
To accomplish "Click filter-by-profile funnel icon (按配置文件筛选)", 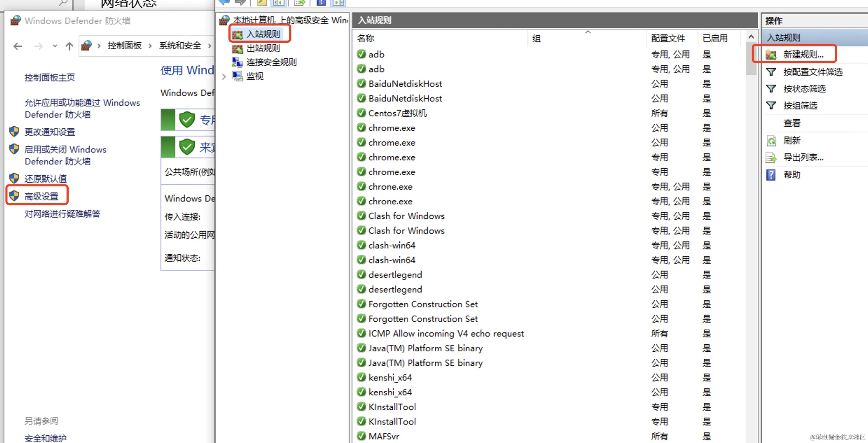I will point(771,72).
